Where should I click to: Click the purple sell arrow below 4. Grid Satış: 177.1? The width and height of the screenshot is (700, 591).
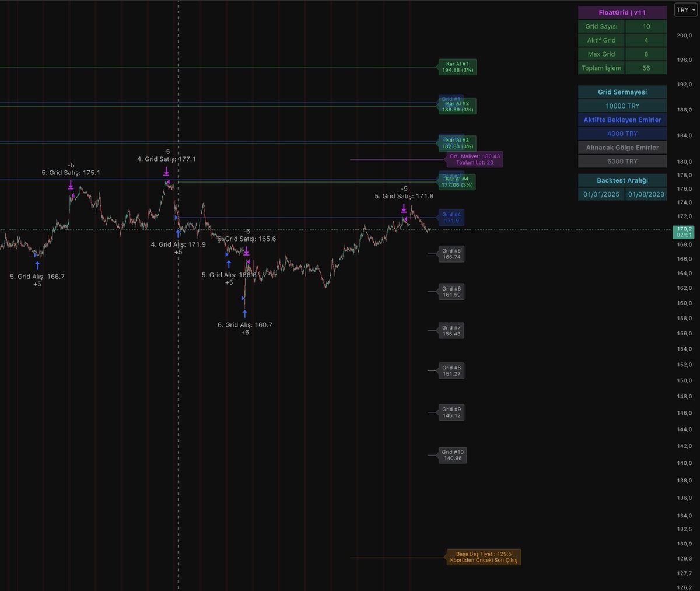166,171
